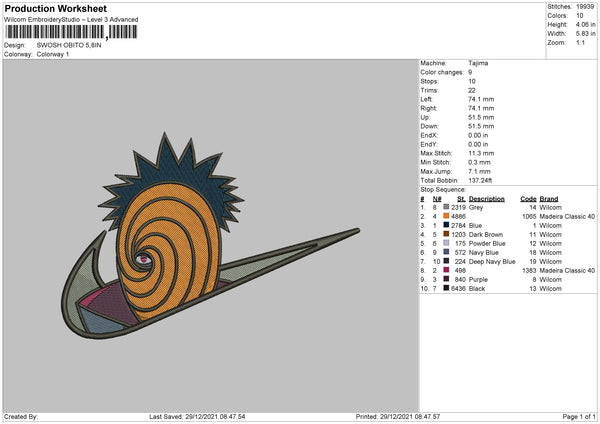Click code 1065 in the Madeira row
The image size is (600, 424).
[529, 217]
